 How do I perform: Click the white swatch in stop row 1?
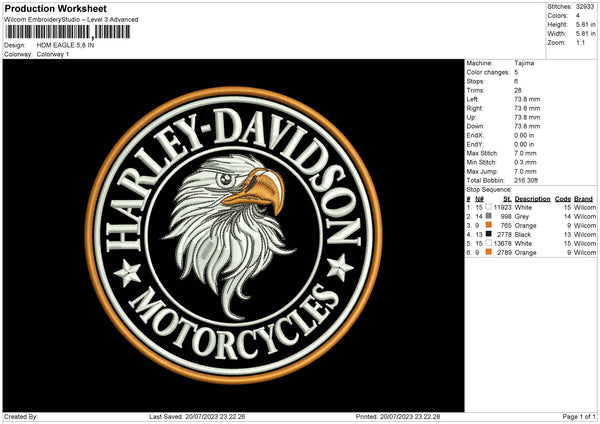pos(488,207)
